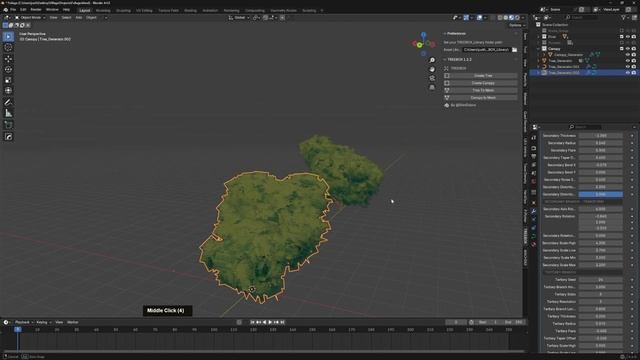This screenshot has height=360, width=640.
Task: Select the Measure tool
Action: pos(8,113)
